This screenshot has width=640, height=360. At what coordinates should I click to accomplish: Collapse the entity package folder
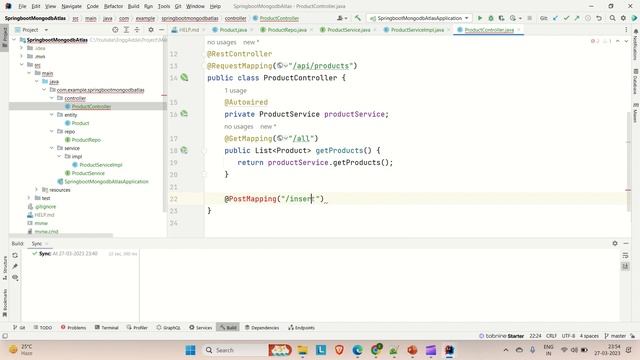(x=52, y=115)
